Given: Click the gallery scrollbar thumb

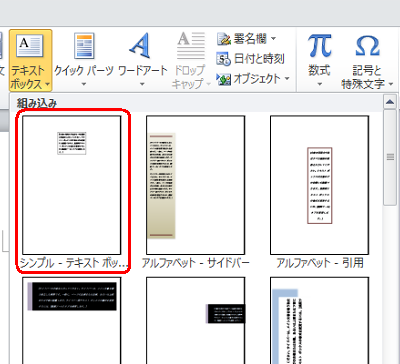Looking at the screenshot, I should tap(390, 157).
